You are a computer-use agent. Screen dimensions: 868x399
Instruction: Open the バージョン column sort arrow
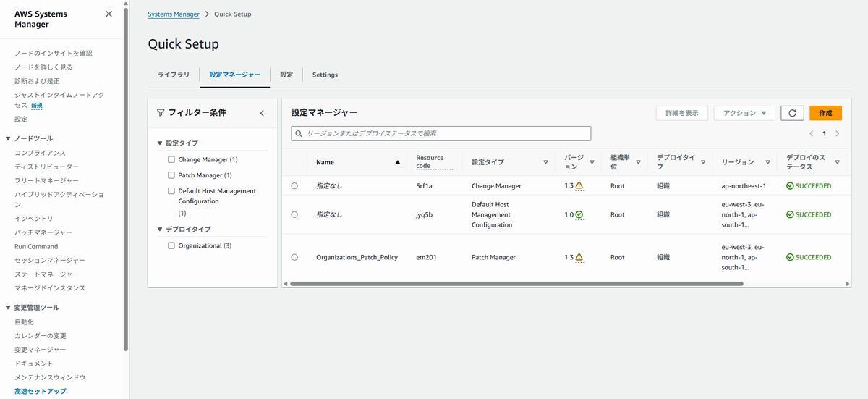tap(592, 162)
